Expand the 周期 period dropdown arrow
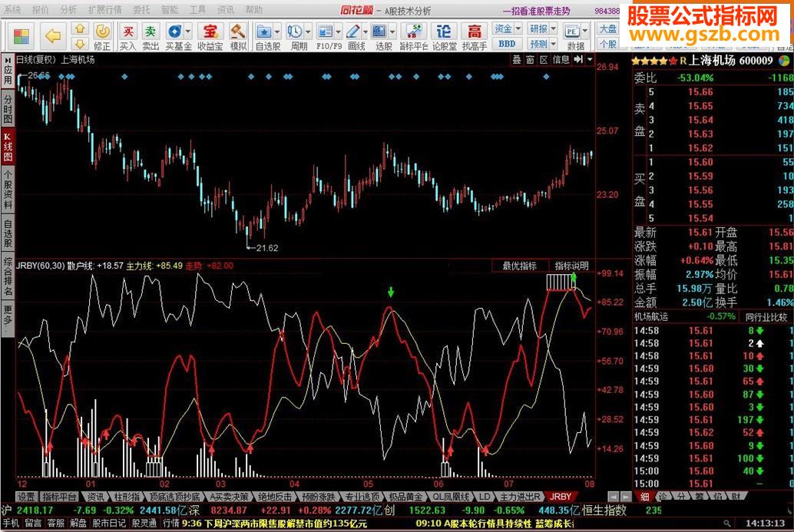 point(308,31)
